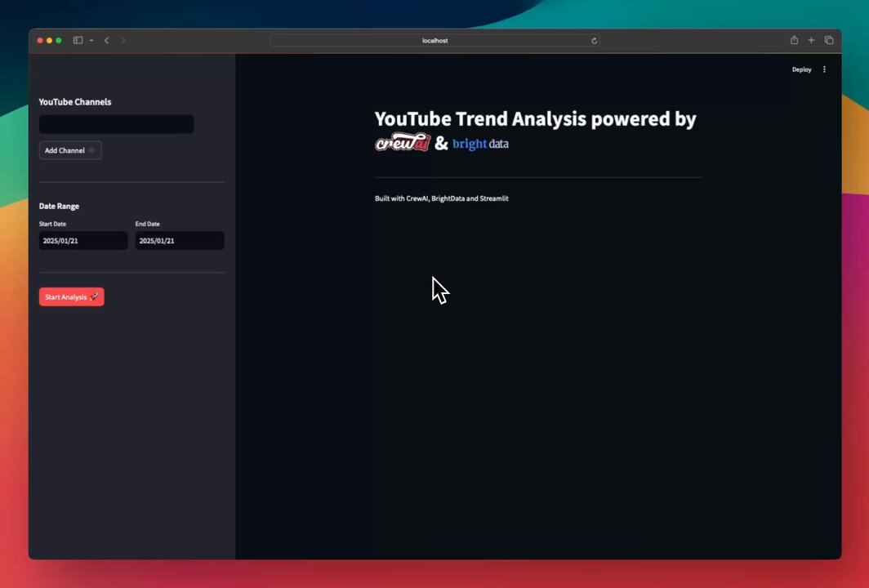869x588 pixels.
Task: Show the tab overview icon
Action: [x=829, y=40]
